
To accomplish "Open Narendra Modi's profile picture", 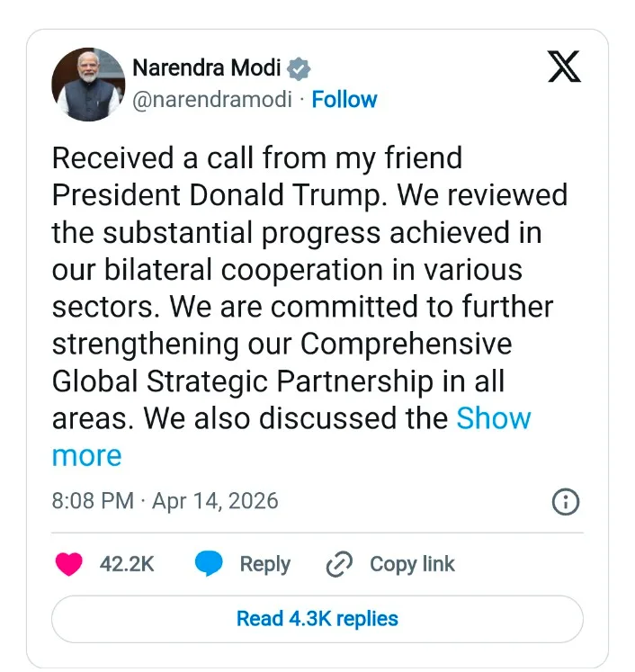I will (88, 84).
